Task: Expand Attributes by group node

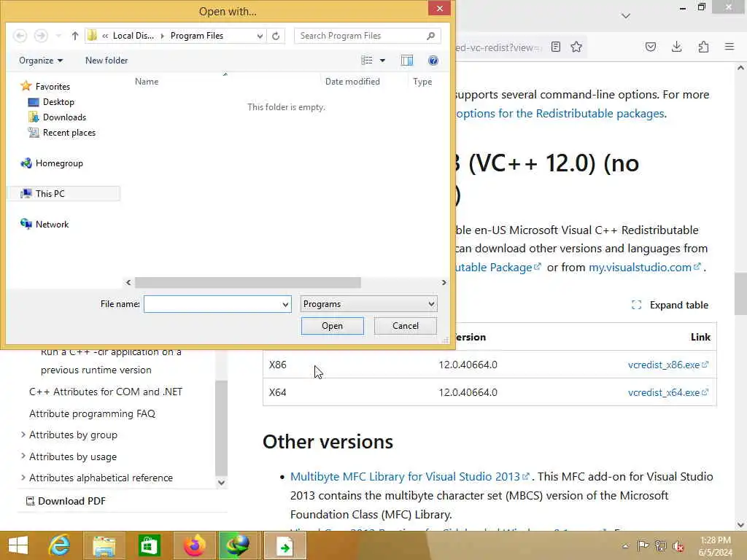Action: 23,435
